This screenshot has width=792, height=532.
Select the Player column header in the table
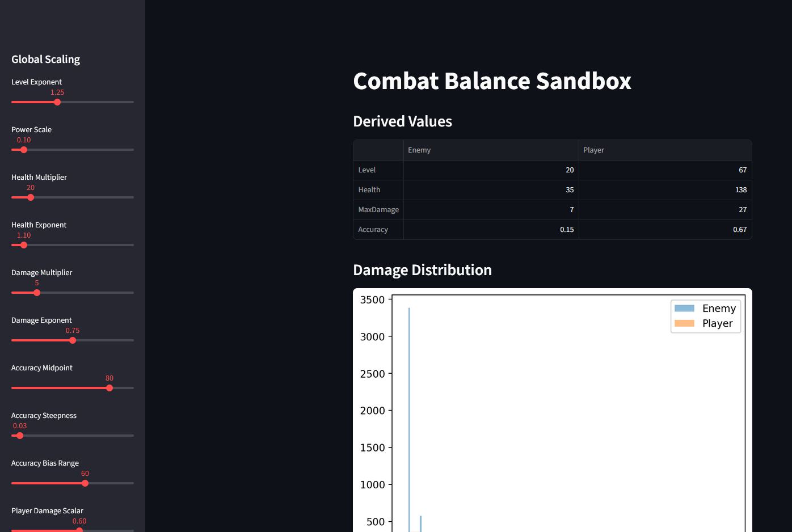click(594, 150)
